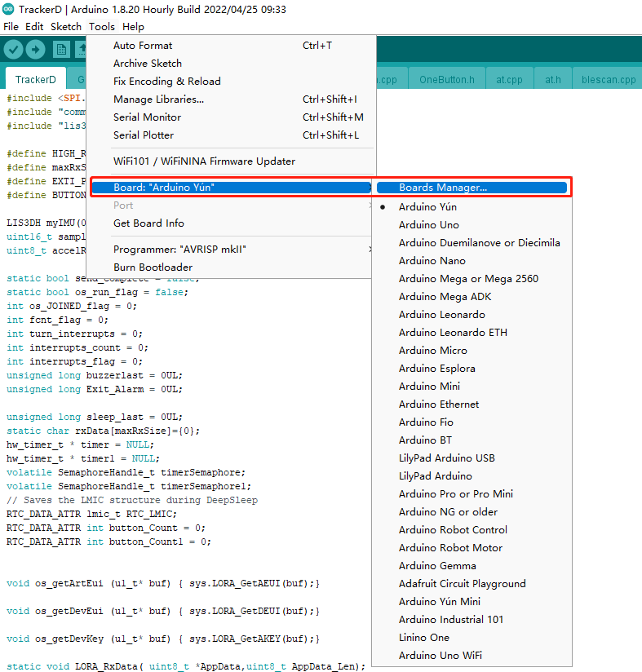The width and height of the screenshot is (642, 672).
Task: Select Arduino Duemilanove or Diecimila board
Action: coord(472,243)
